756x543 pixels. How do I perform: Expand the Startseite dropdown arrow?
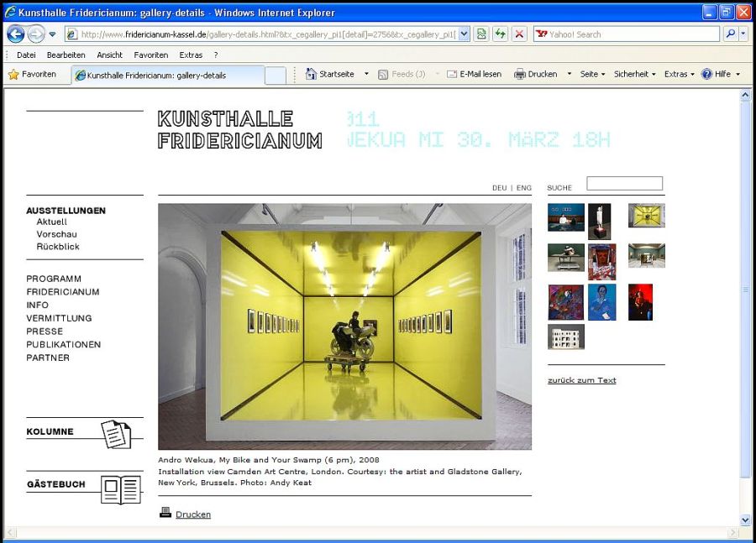tap(366, 74)
